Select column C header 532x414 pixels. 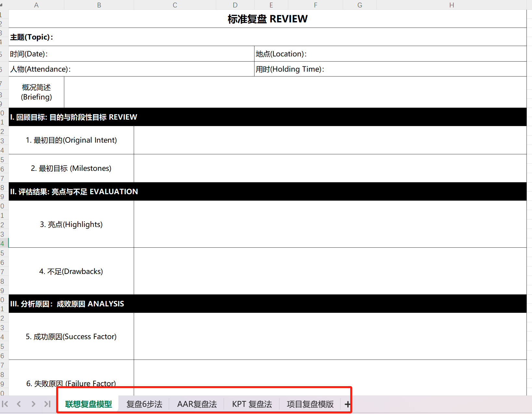(x=175, y=5)
